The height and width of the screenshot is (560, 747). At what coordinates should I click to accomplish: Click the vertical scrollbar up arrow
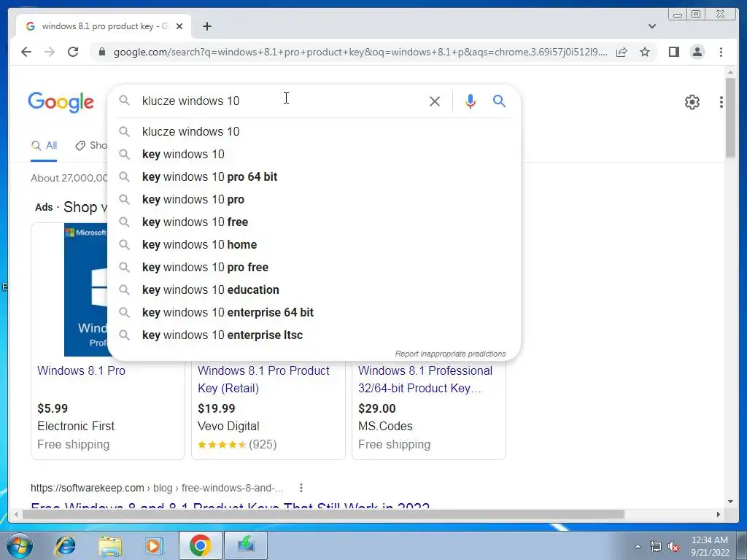pyautogui.click(x=730, y=72)
